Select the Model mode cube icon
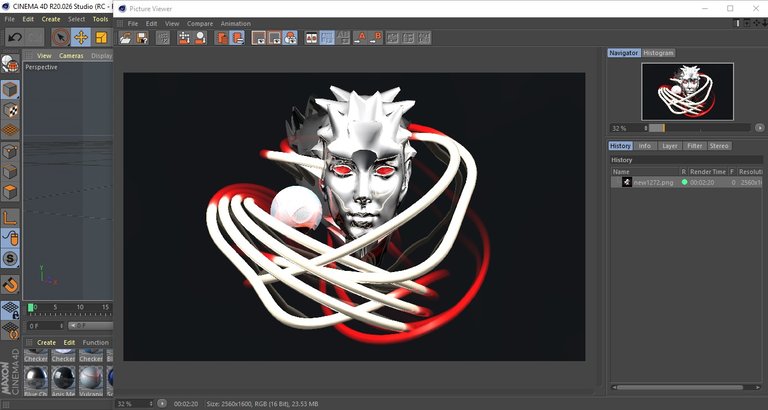The width and height of the screenshot is (768, 410). click(10, 90)
